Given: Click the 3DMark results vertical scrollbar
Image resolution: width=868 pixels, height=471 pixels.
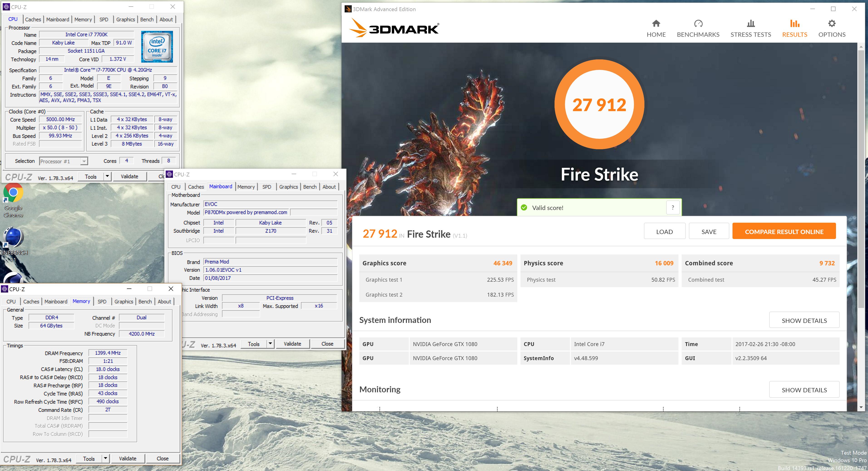Looking at the screenshot, I should [x=861, y=178].
